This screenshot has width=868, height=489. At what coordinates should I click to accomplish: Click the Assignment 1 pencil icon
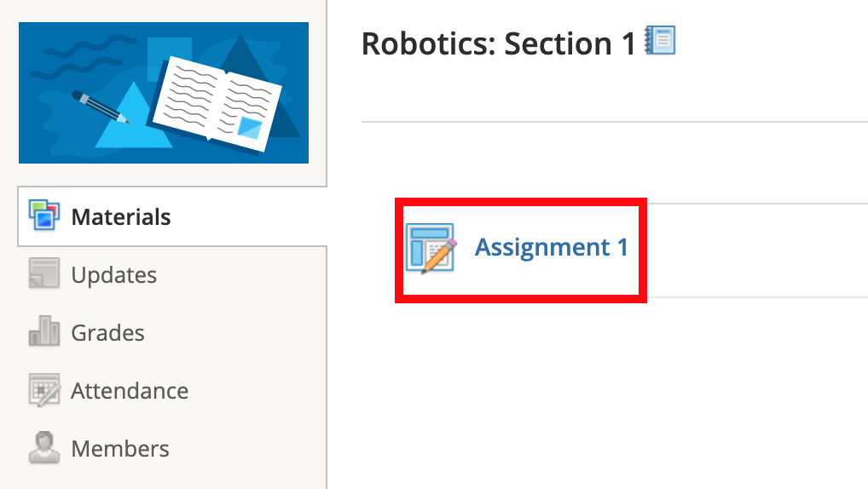tap(431, 248)
